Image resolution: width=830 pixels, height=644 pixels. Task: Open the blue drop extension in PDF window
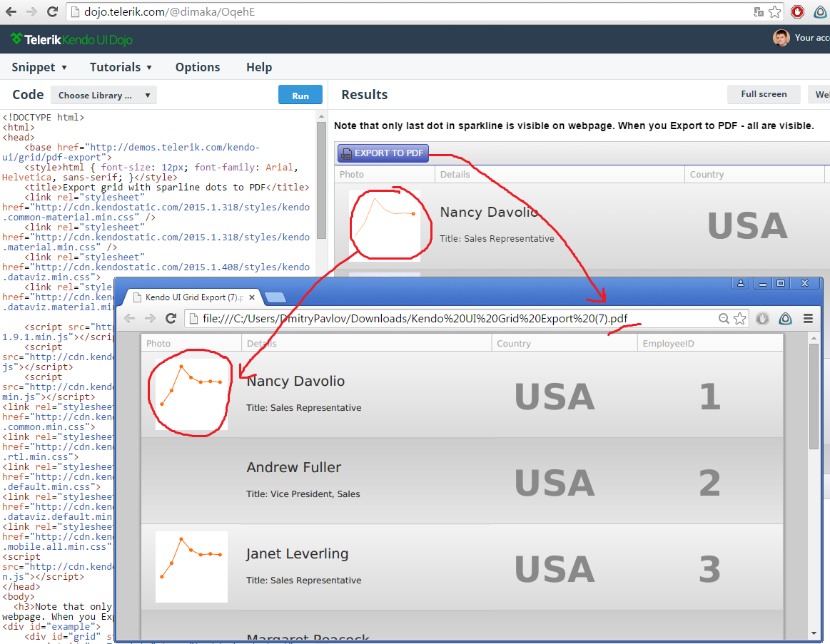(786, 319)
